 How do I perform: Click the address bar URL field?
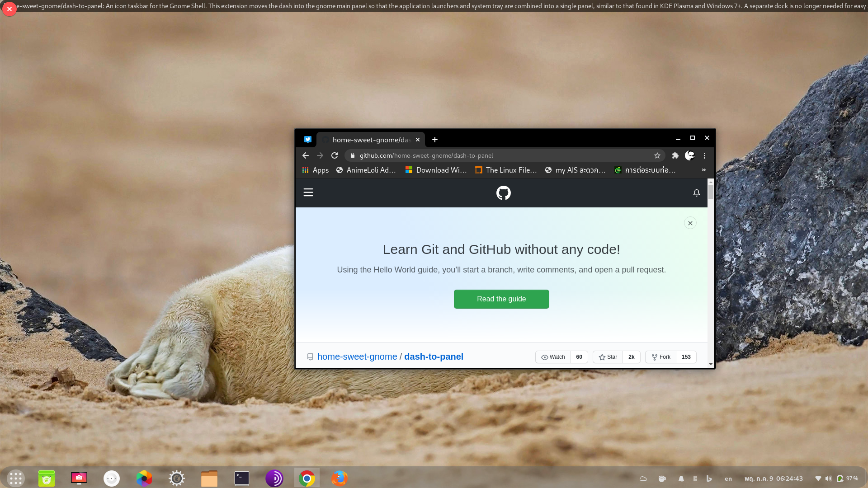497,155
